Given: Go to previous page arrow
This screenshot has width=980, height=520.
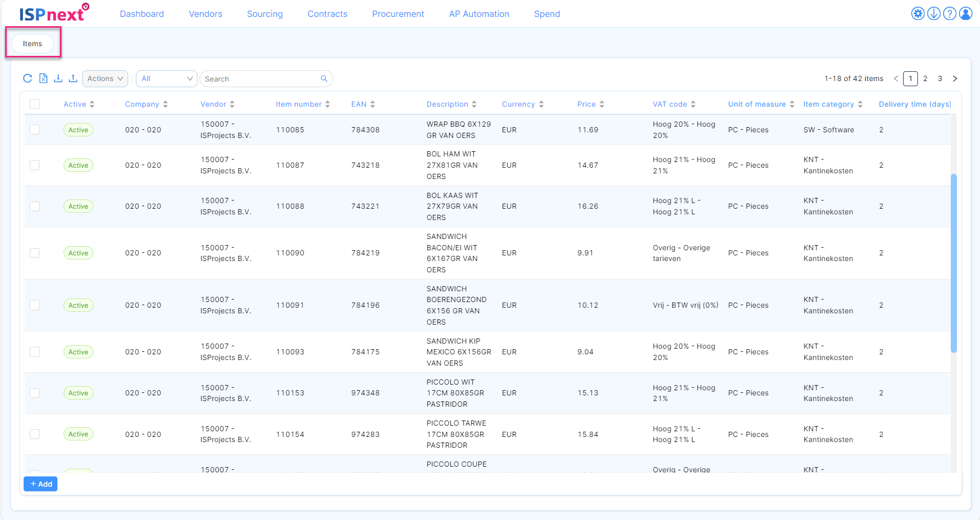Looking at the screenshot, I should (895, 78).
